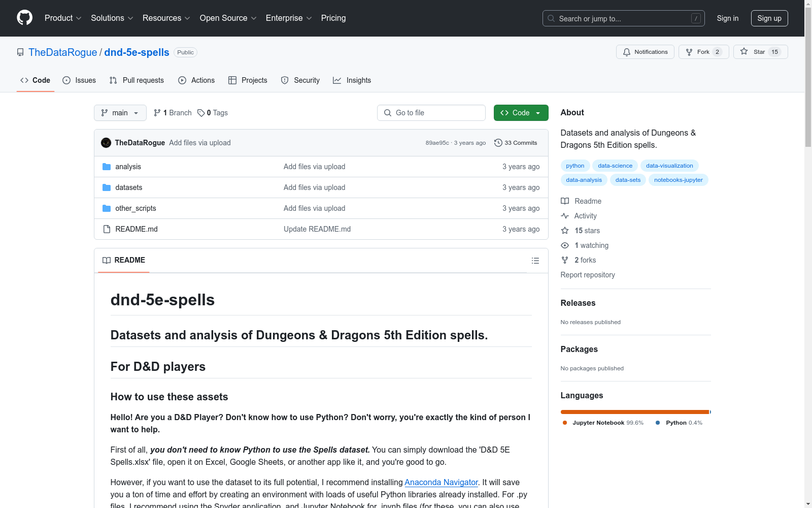
Task: Expand the Resources menu
Action: (166, 18)
